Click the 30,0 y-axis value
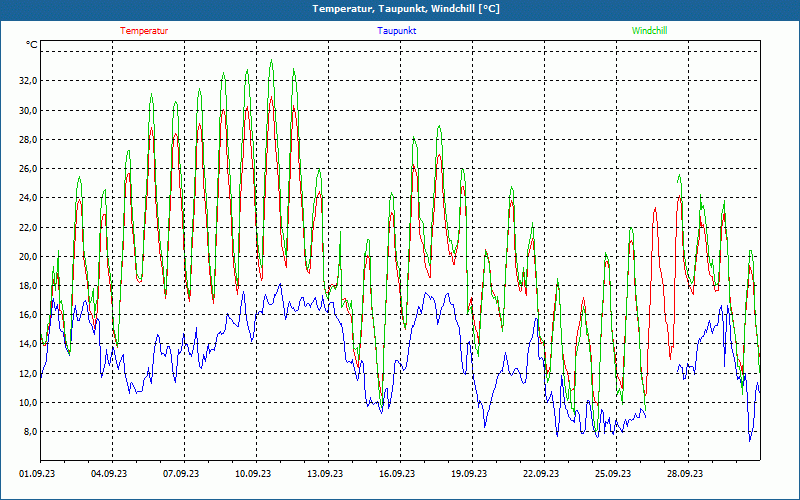This screenshot has height=500, width=800. [28, 110]
